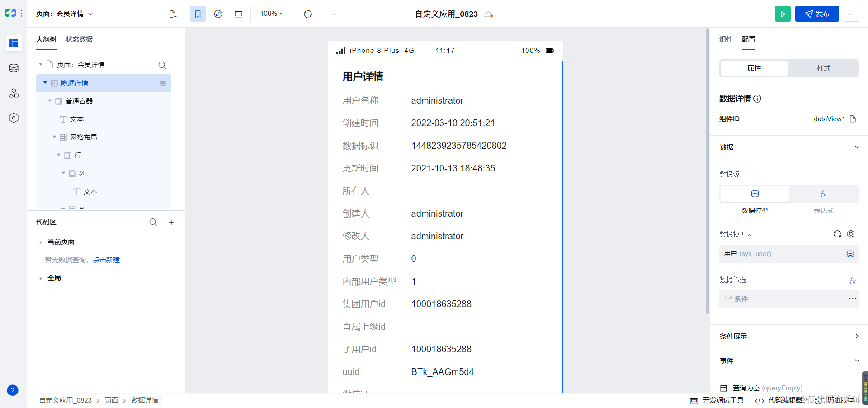Click the new page icon
The height and width of the screenshot is (408, 868).
pyautogui.click(x=173, y=14)
